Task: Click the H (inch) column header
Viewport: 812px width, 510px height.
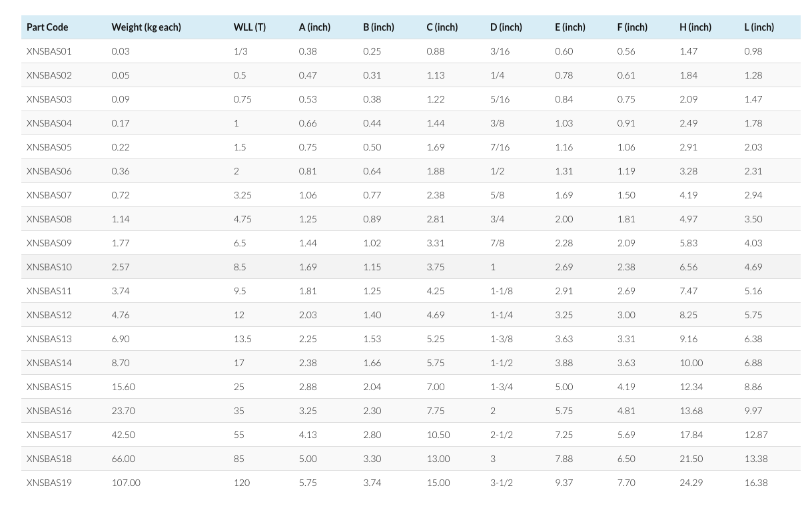Action: point(695,27)
